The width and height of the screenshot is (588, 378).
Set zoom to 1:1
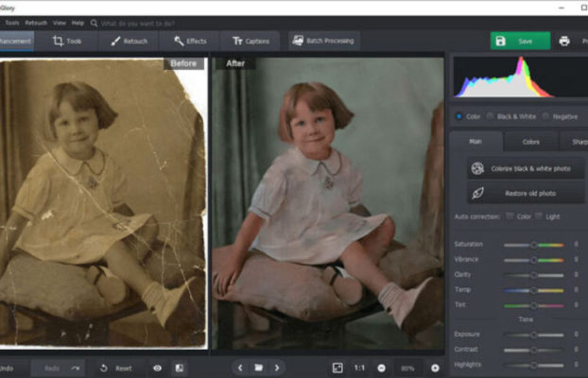click(359, 368)
